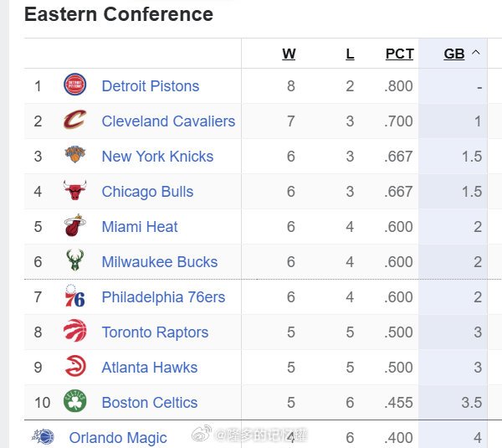Image resolution: width=502 pixels, height=448 pixels.
Task: Open the Cleveland Cavaliers team link
Action: [x=168, y=121]
